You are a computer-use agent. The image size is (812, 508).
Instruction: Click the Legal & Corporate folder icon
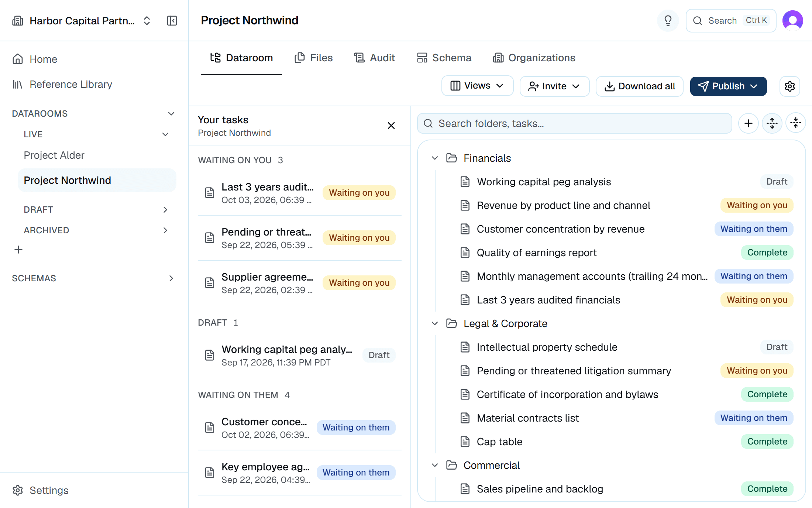coord(451,323)
